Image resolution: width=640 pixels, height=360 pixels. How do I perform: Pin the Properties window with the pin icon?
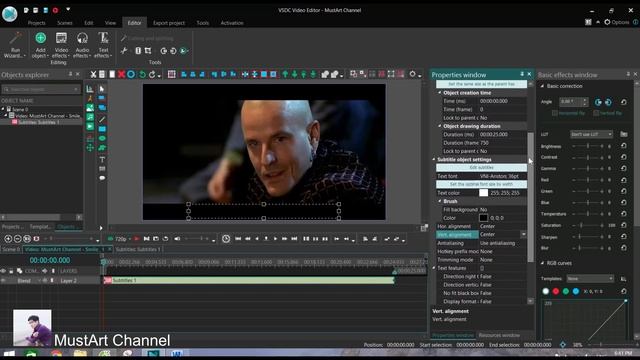(522, 74)
